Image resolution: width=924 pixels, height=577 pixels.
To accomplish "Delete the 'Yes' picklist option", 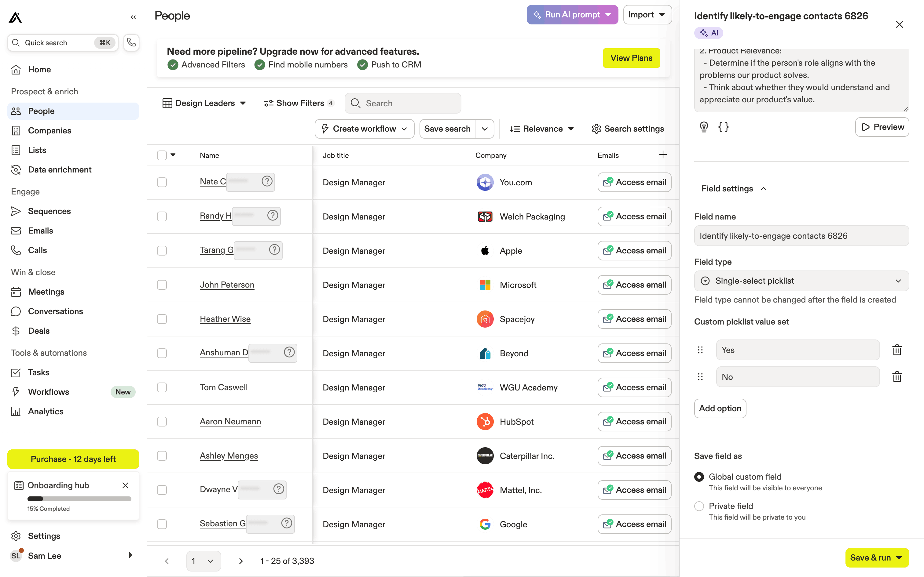I will point(897,350).
